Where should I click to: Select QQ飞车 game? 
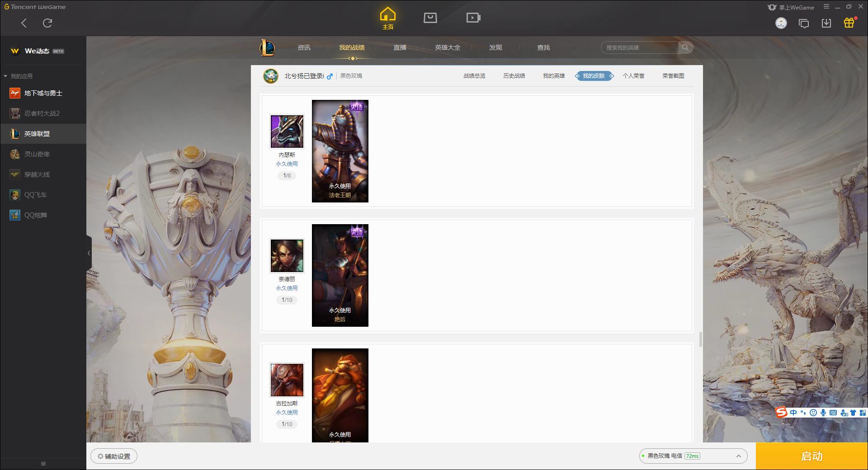pos(43,195)
